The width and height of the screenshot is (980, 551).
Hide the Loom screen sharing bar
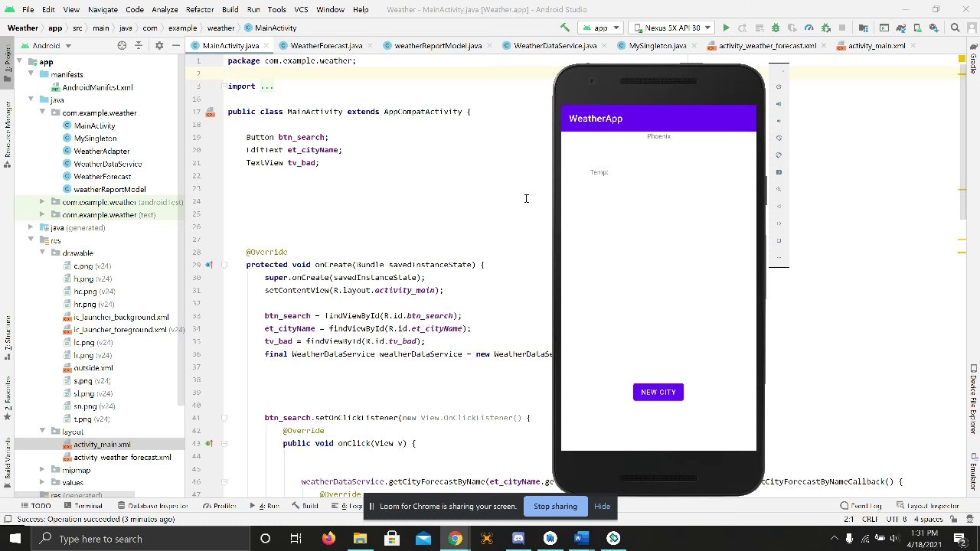click(602, 506)
